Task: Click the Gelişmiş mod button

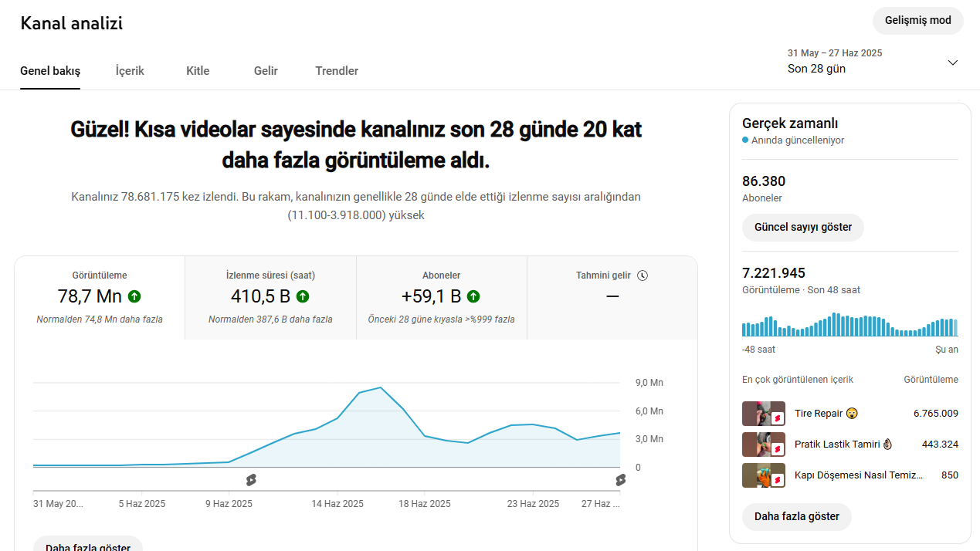Action: coord(918,21)
